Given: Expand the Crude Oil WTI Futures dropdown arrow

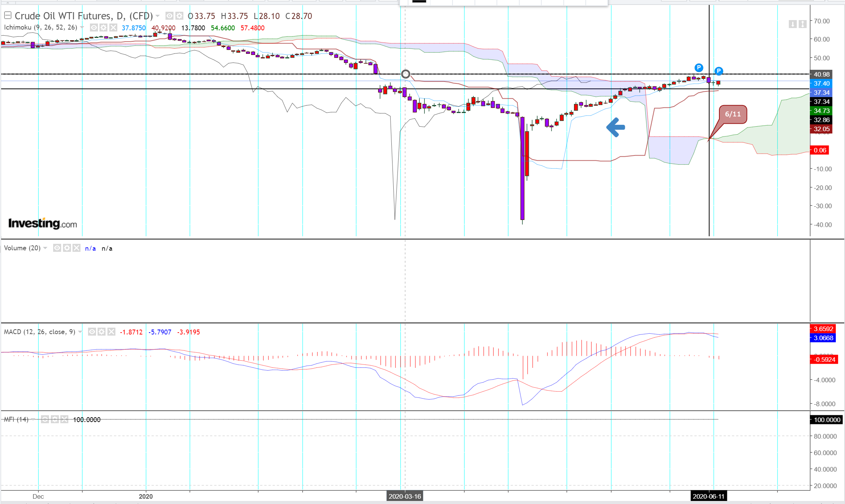Looking at the screenshot, I should coord(158,16).
